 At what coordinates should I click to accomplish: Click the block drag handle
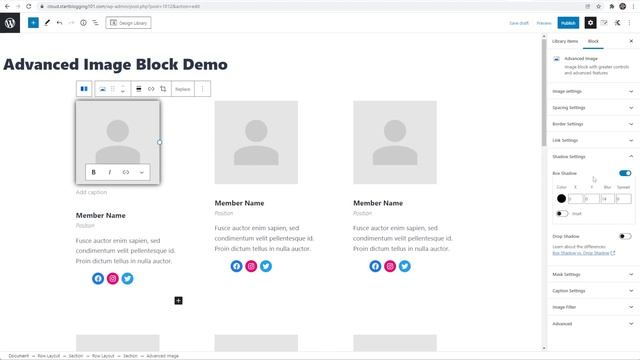click(113, 89)
